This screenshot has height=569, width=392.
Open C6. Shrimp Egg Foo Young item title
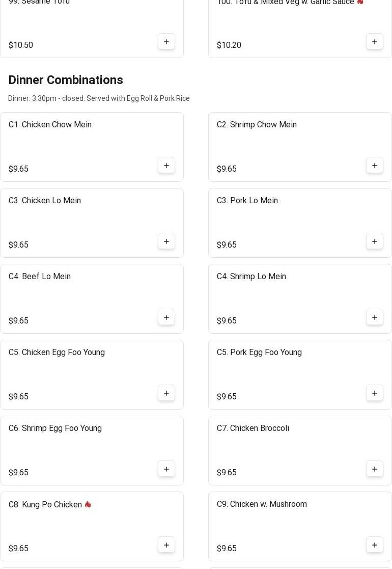click(55, 428)
